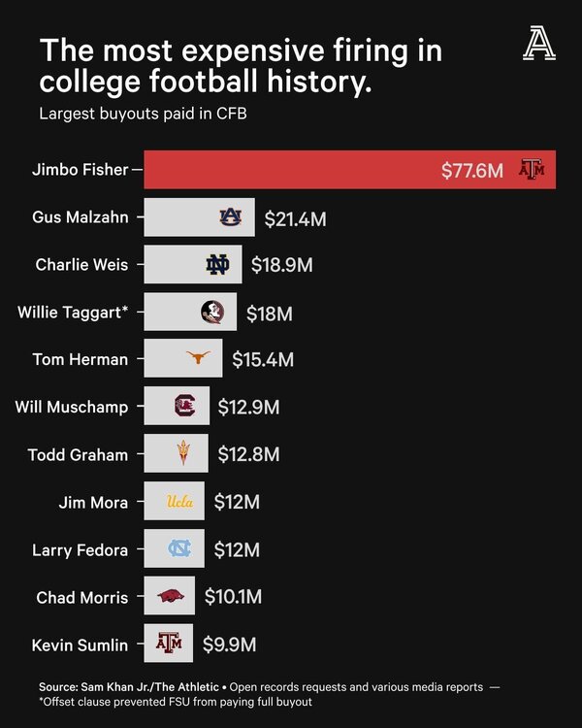The height and width of the screenshot is (728, 582).
Task: Click the Texas A&M logo on Sumlin's bar
Action: click(x=169, y=643)
